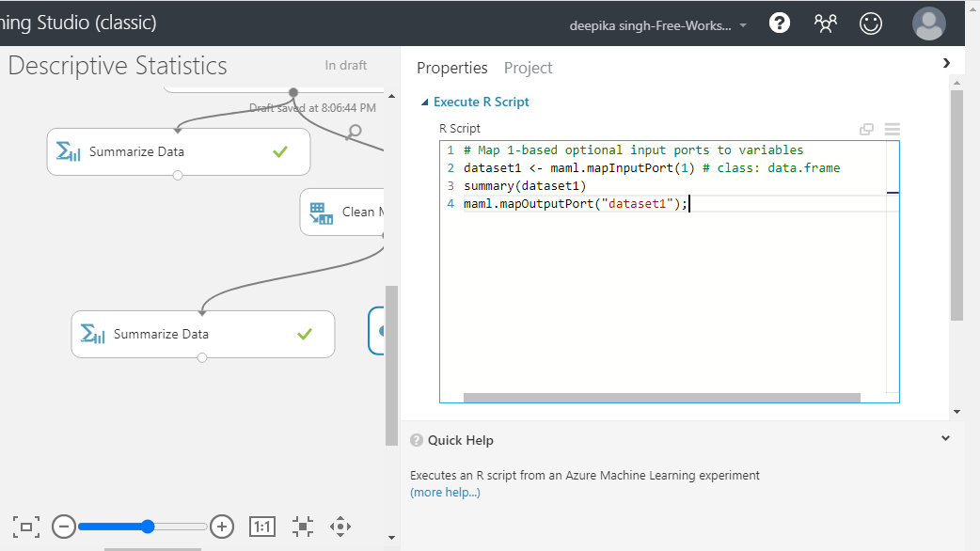This screenshot has height=551, width=980.
Task: Pop out the R script editor
Action: (x=866, y=130)
